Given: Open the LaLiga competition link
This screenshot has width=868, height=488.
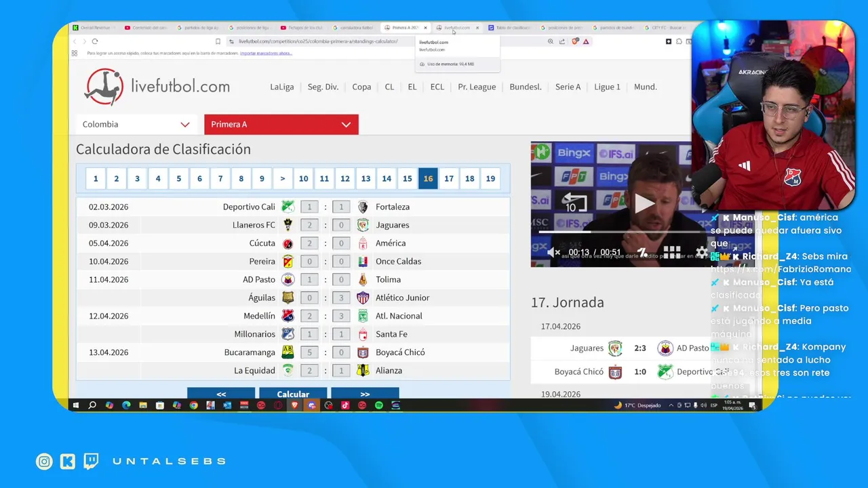Looking at the screenshot, I should pos(282,87).
